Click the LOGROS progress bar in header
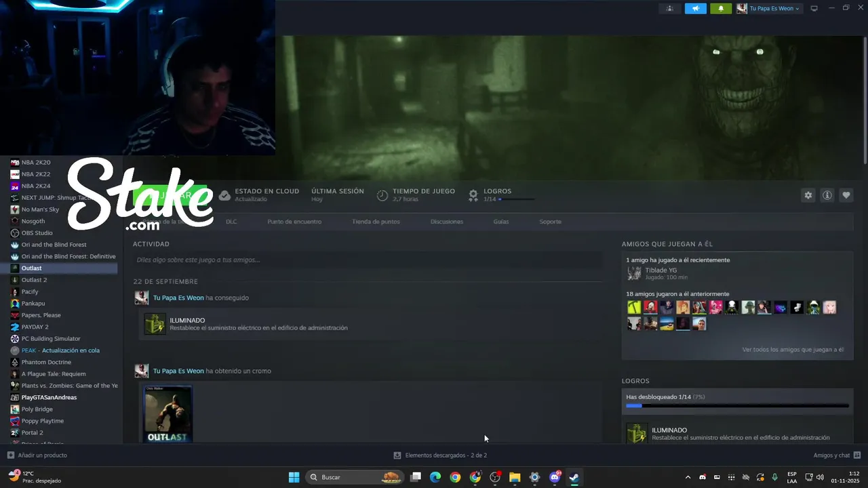Image resolution: width=868 pixels, height=488 pixels. click(x=517, y=199)
